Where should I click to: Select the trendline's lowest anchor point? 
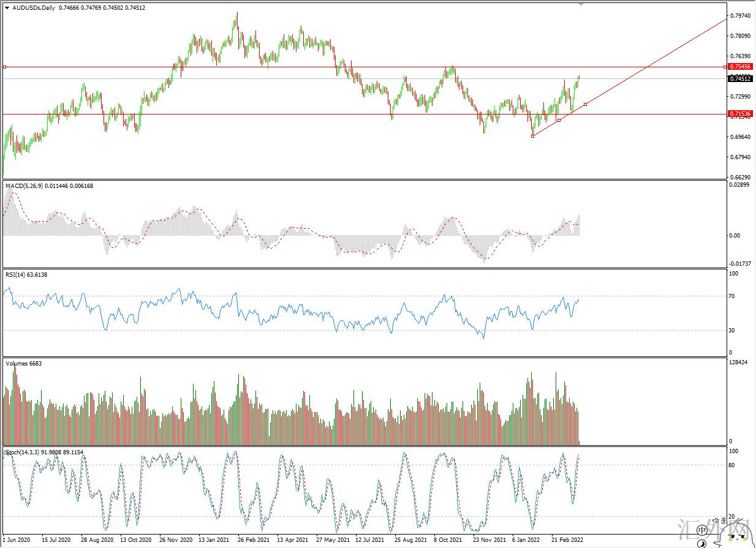click(x=532, y=136)
